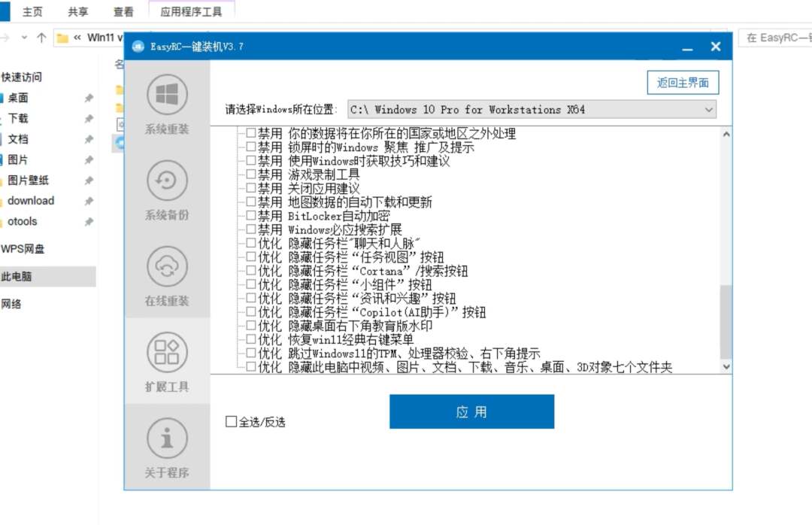Screen dimensions: 812x525
Task: Select 网络 in Explorer sidebar
Action: [11, 304]
